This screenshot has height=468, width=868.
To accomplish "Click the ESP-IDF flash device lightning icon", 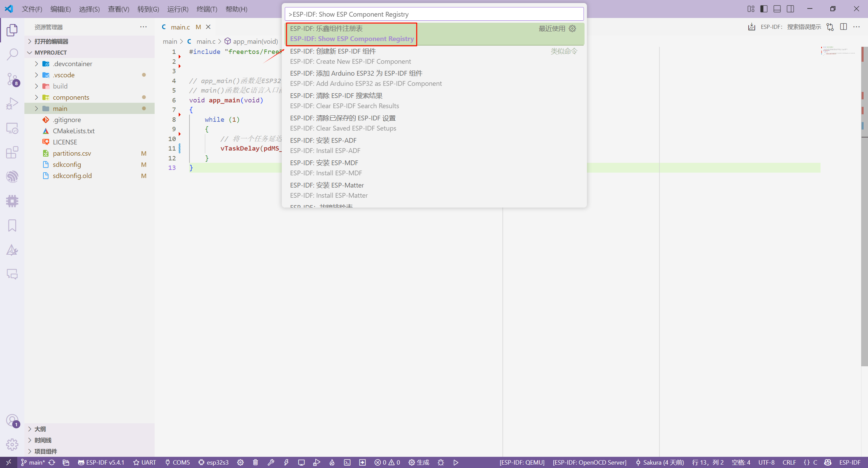I will [286, 462].
